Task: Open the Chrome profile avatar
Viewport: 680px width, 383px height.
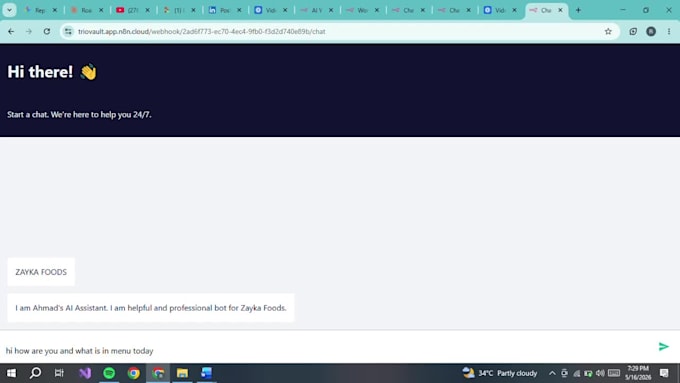Action: pyautogui.click(x=651, y=31)
